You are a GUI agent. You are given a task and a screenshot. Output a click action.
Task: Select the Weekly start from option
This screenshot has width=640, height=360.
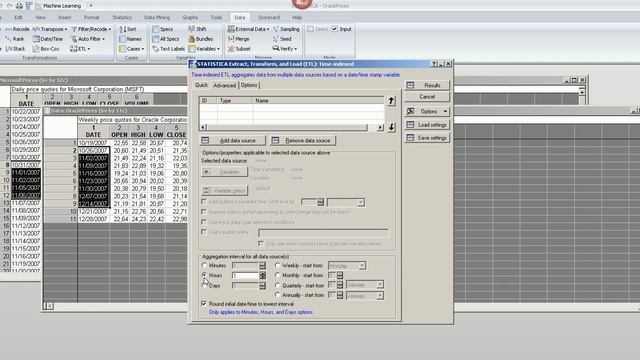click(x=278, y=265)
